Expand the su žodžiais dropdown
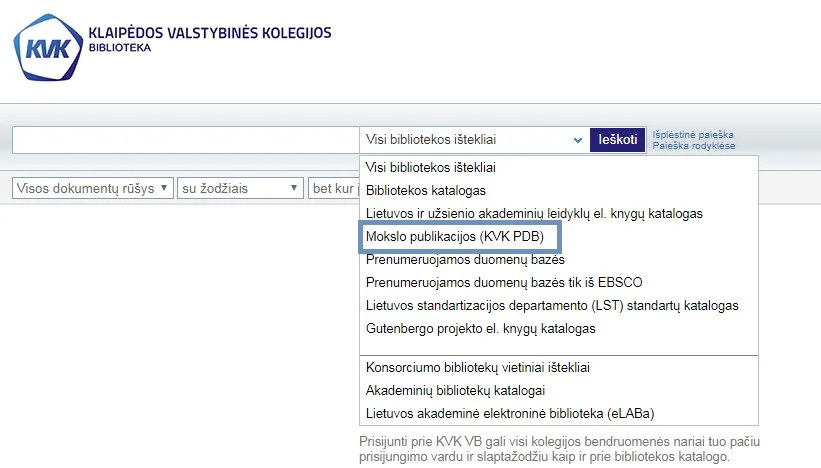Screen dimensions: 821x468 pyautogui.click(x=240, y=188)
